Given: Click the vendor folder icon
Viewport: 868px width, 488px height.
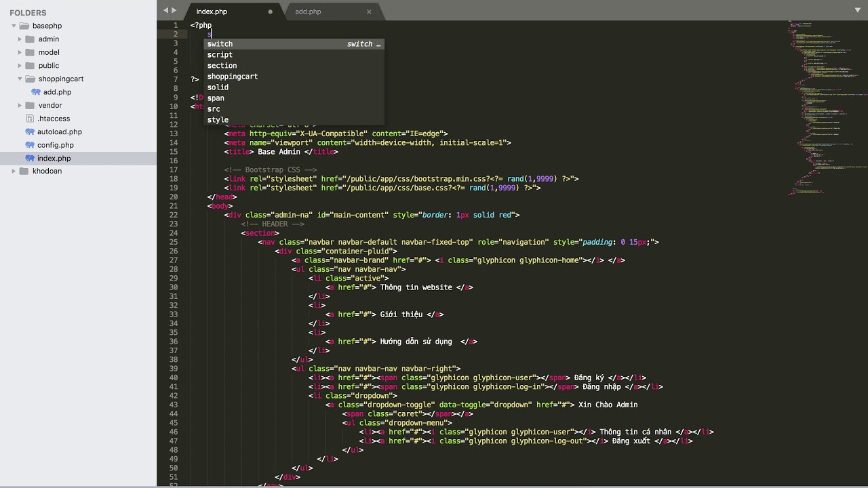Looking at the screenshot, I should click(30, 105).
